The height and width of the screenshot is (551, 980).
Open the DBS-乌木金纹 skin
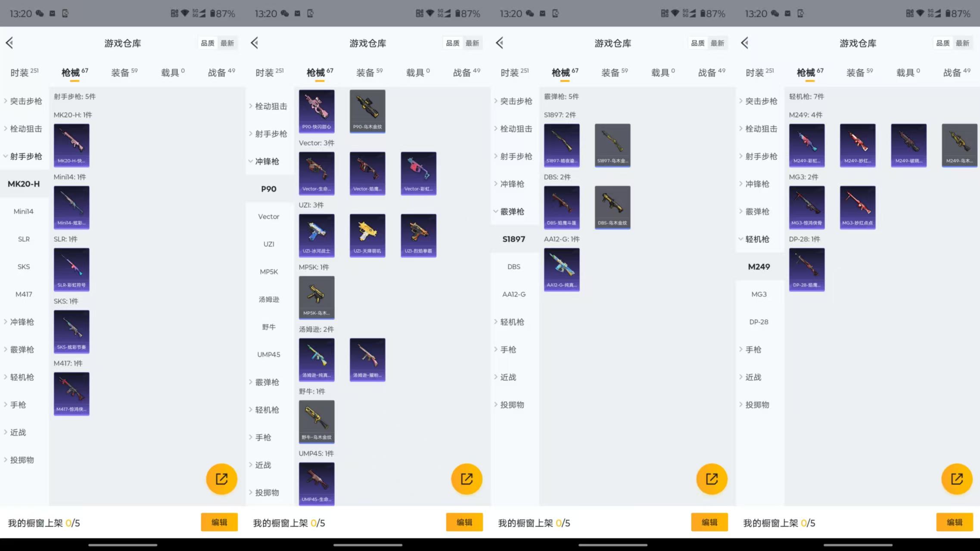point(613,207)
